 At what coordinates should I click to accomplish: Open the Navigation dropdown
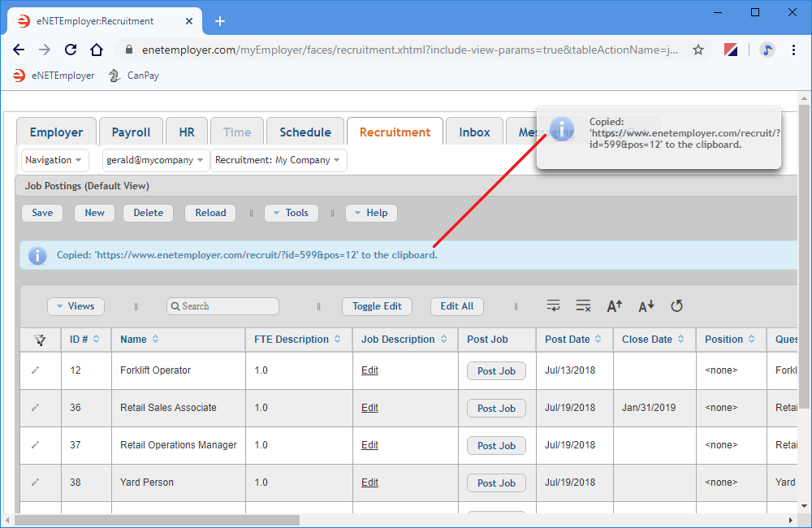[54, 160]
